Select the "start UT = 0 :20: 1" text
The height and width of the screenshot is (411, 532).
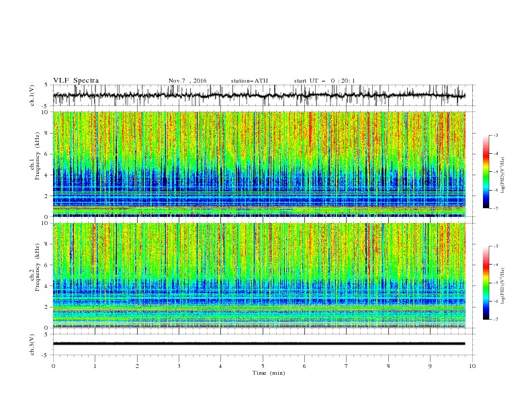pos(324,81)
